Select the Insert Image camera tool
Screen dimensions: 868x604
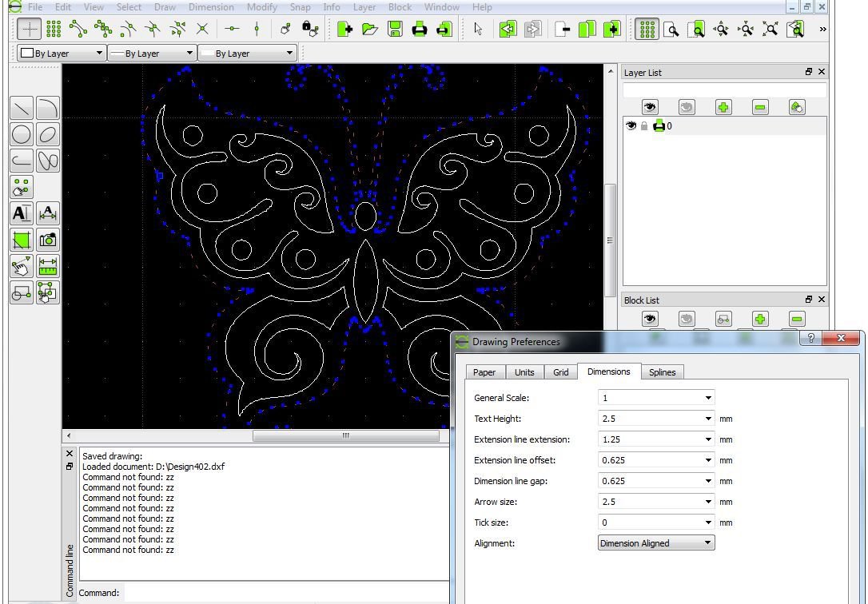[x=47, y=239]
